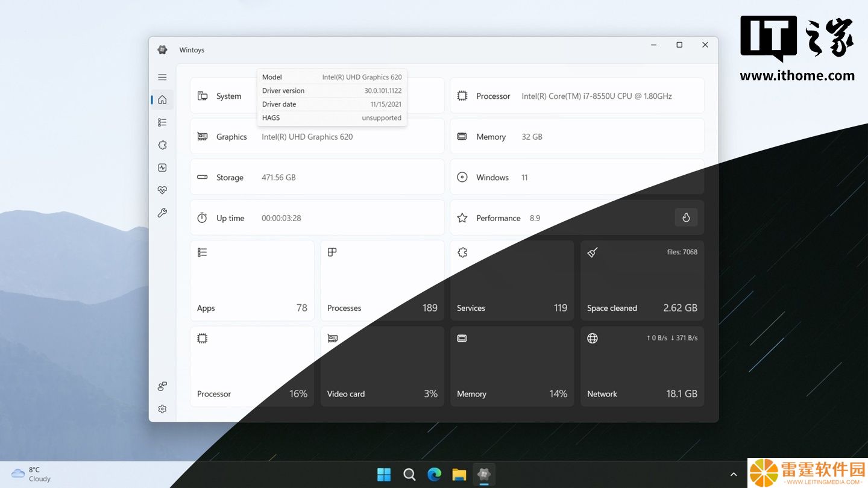The image size is (868, 488).
Task: Click the broom icon on Space cleaned tile
Action: pos(593,252)
